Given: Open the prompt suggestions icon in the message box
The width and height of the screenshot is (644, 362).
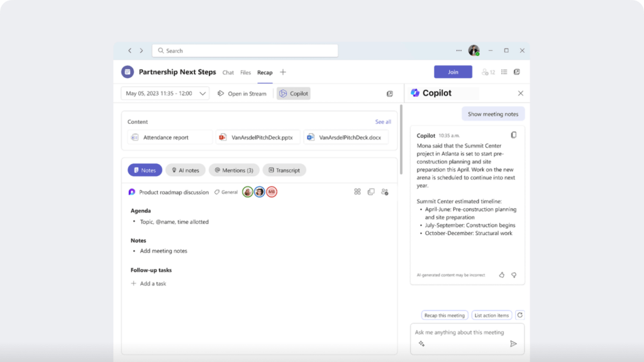Looking at the screenshot, I should click(422, 343).
